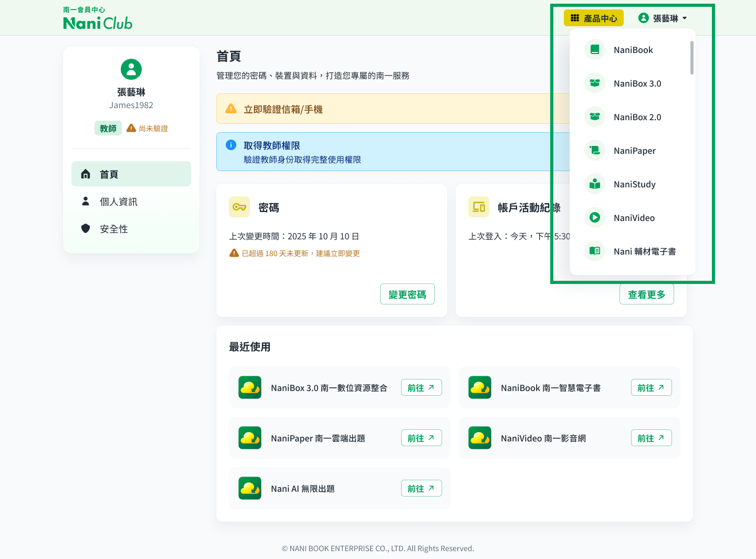Viewport: 756px width, 559px height.
Task: Click the warning triangle in verification banner
Action: click(x=231, y=109)
